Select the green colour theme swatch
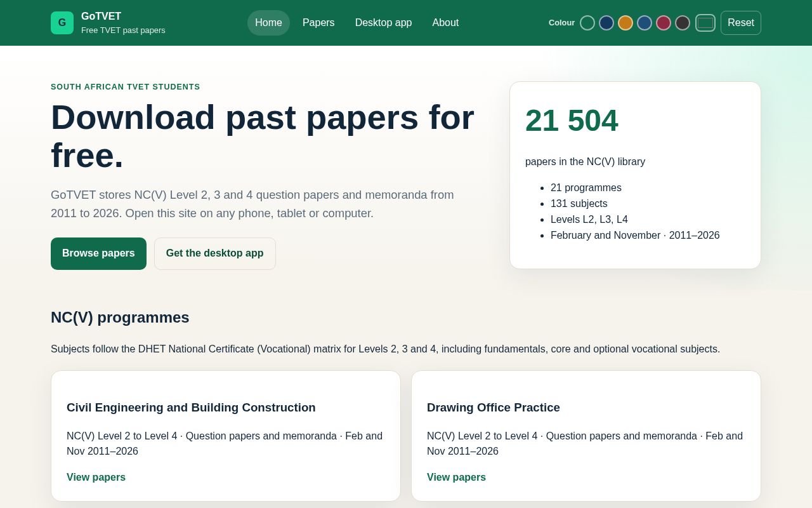The image size is (812, 508). 587,23
